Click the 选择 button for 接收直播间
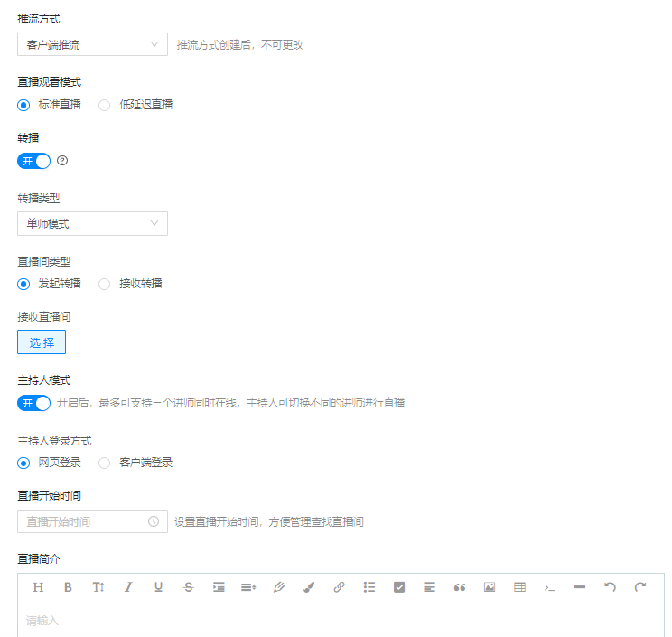This screenshot has width=672, height=637. click(x=42, y=342)
